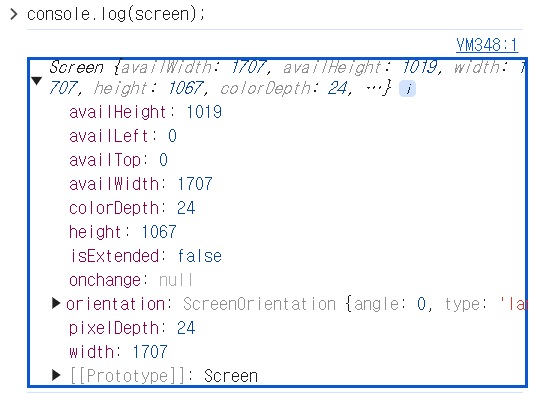Image resolution: width=549 pixels, height=393 pixels.
Task: Collapse the expanded Screen object
Action: [x=37, y=81]
